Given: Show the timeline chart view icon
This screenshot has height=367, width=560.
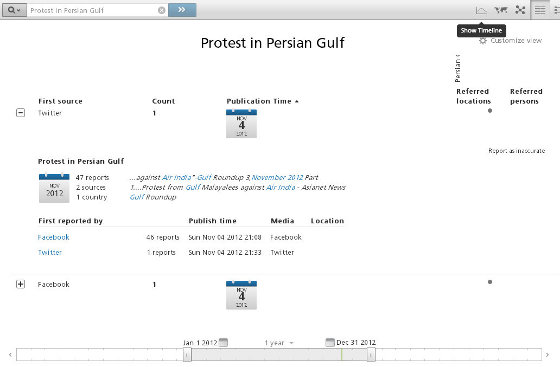Looking at the screenshot, I should (x=481, y=10).
